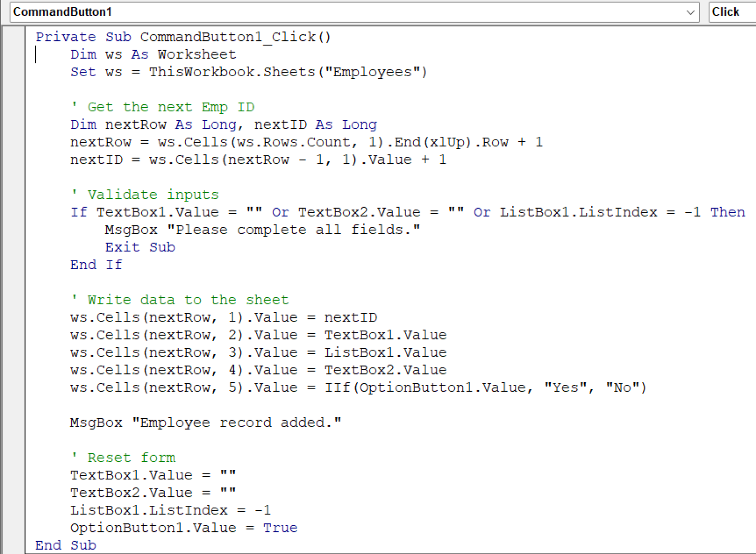
Task: Click the dropdown arrow next to CommandButton1
Action: [692, 12]
